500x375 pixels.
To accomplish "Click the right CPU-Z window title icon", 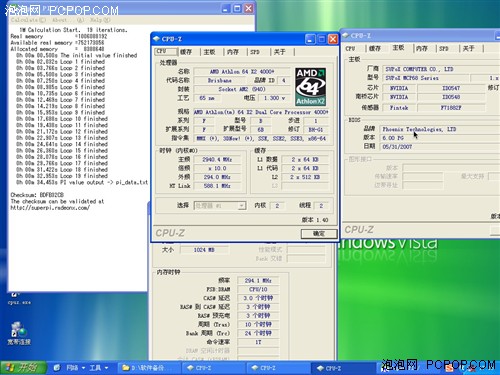I will pos(345,35).
